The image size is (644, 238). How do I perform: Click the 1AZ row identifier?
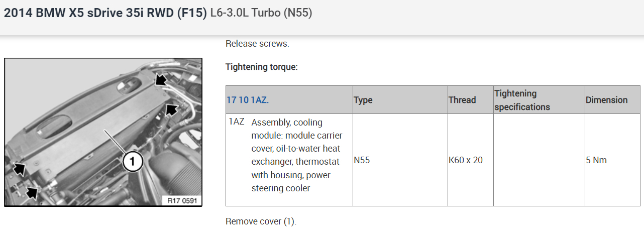tap(237, 122)
